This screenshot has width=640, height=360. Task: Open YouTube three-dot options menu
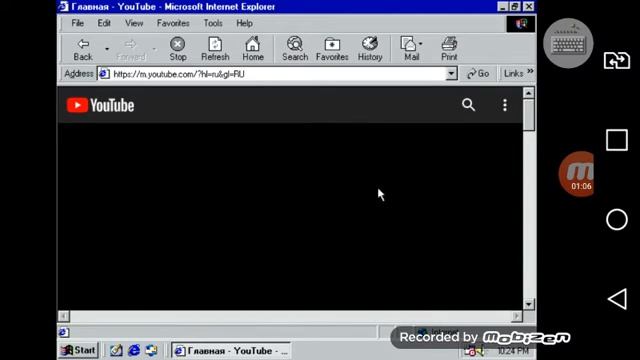pyautogui.click(x=505, y=105)
